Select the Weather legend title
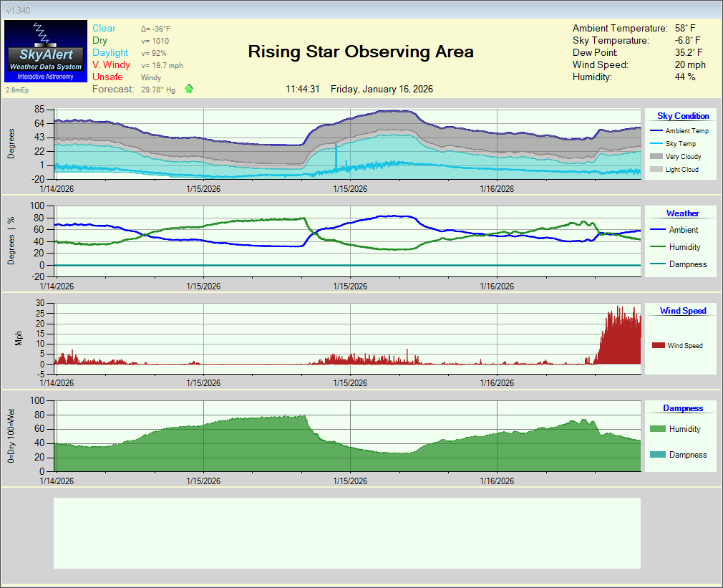This screenshot has height=588, width=723. [x=682, y=213]
